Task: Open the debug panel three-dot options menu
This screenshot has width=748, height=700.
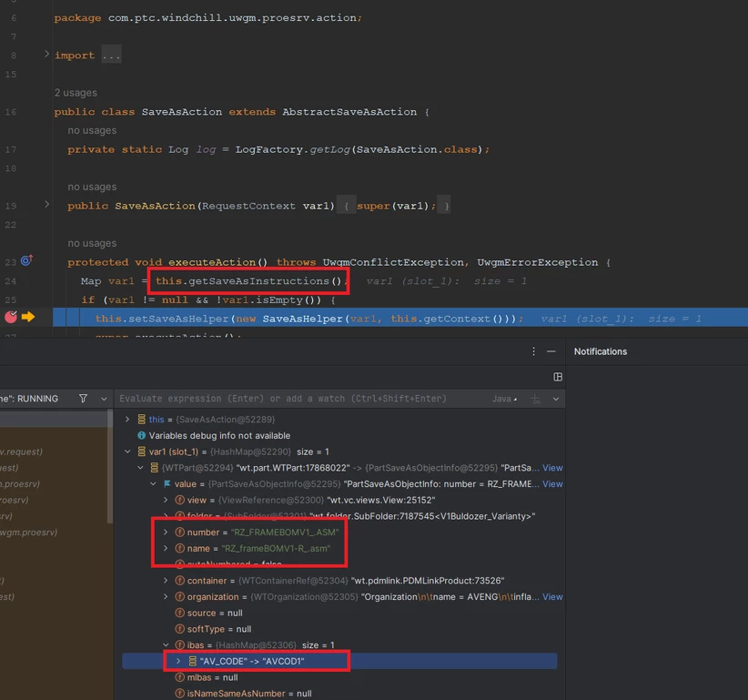Action: (x=533, y=351)
